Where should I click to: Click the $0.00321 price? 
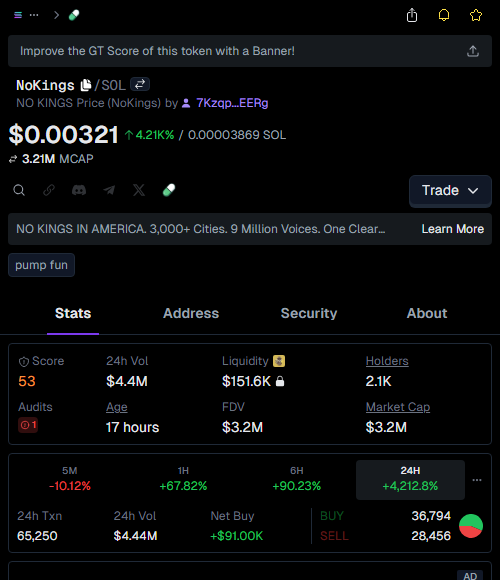63,134
